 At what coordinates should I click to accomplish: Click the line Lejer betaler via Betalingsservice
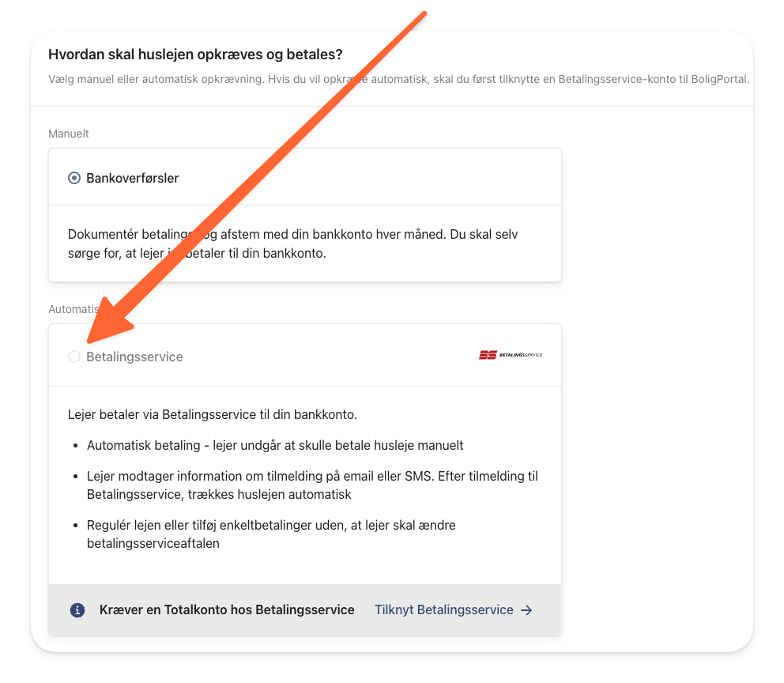click(213, 414)
